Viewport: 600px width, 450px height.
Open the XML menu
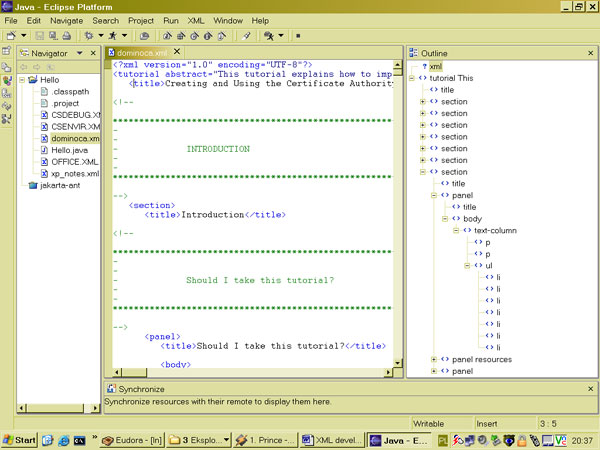point(197,20)
